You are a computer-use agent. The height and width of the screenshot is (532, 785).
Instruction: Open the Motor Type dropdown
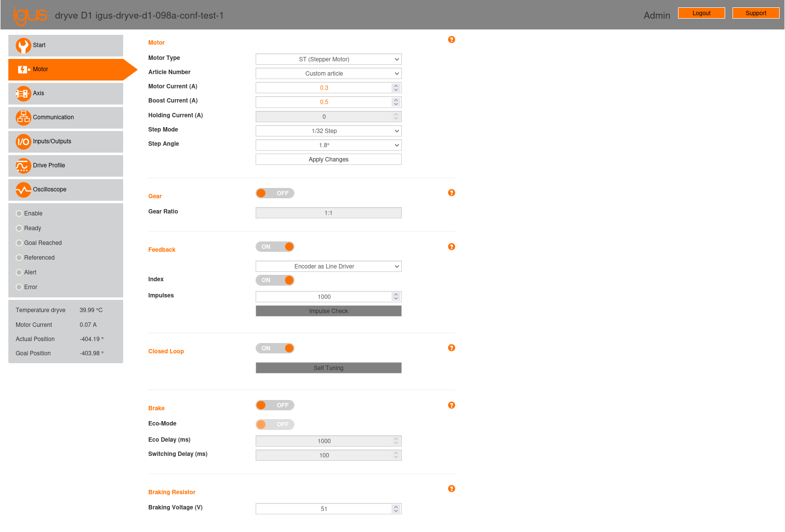[328, 59]
